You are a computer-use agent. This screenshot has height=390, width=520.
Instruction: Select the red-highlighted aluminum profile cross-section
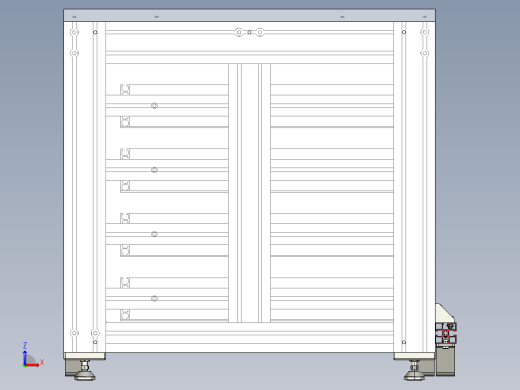pos(446,333)
